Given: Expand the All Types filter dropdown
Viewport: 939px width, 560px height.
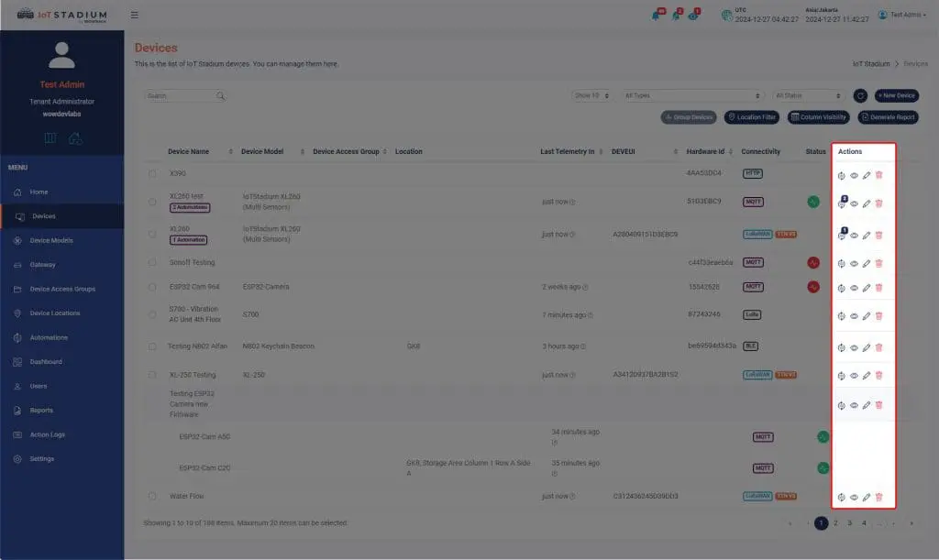Looking at the screenshot, I should point(692,95).
